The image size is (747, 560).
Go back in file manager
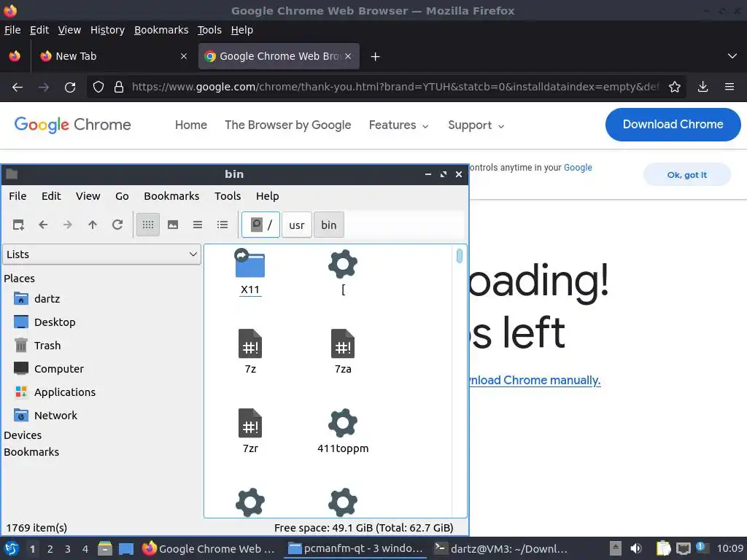43,225
